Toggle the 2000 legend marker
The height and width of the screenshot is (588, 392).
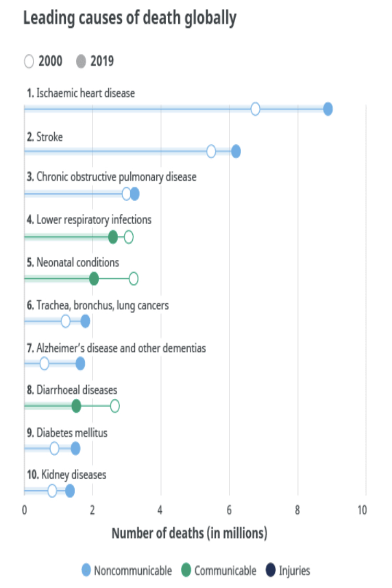click(x=29, y=61)
